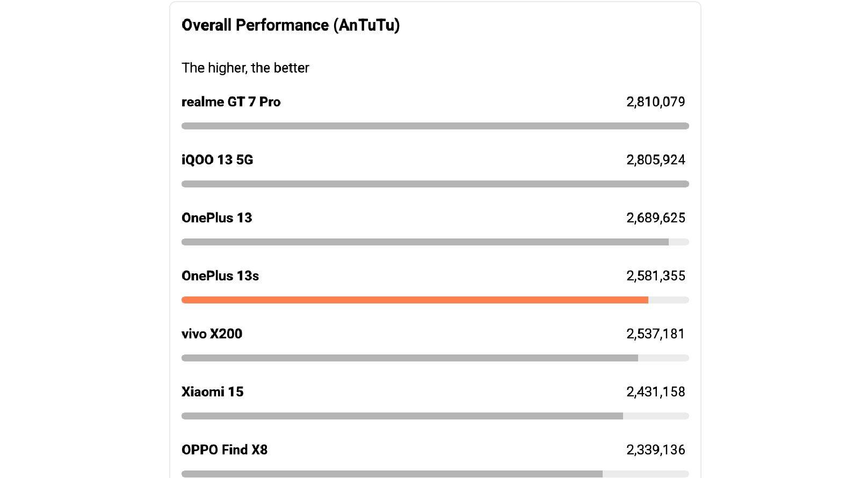The image size is (868, 478).
Task: Select the vivo X200 label
Action: pos(212,334)
